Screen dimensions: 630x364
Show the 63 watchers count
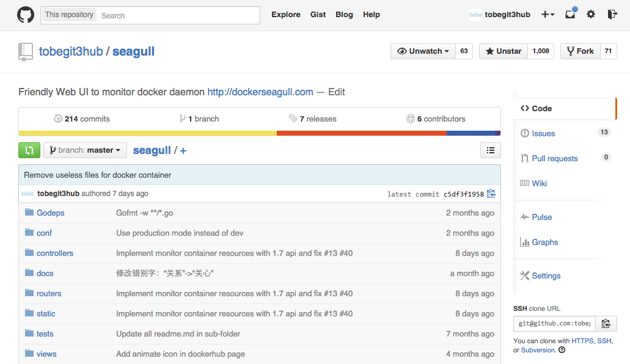[x=464, y=51]
